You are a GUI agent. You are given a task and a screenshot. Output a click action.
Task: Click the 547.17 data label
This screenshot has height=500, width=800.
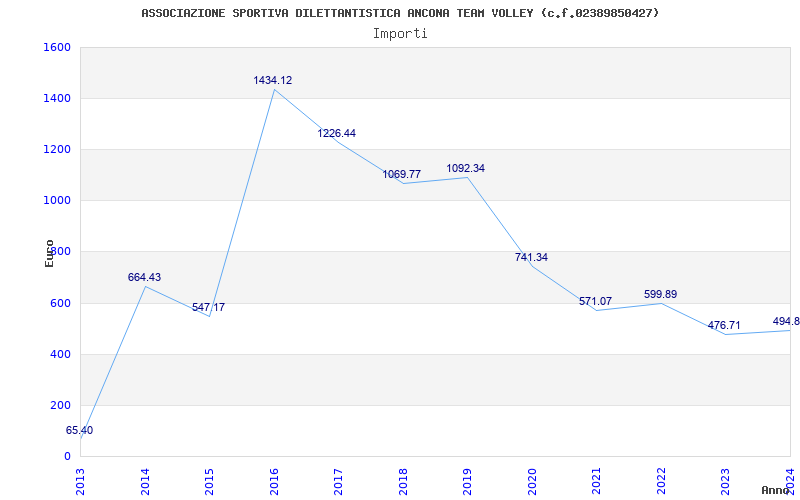(208, 308)
